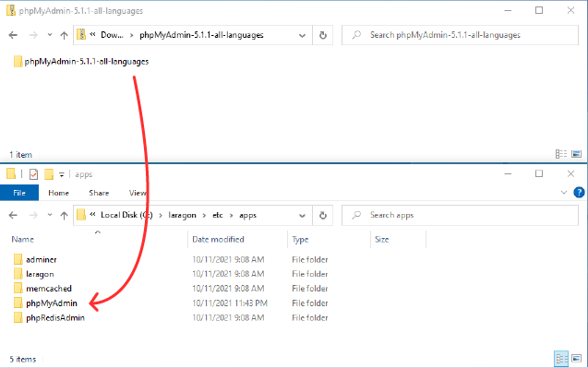
Task: Click New folder quick access icon
Action: click(x=49, y=174)
